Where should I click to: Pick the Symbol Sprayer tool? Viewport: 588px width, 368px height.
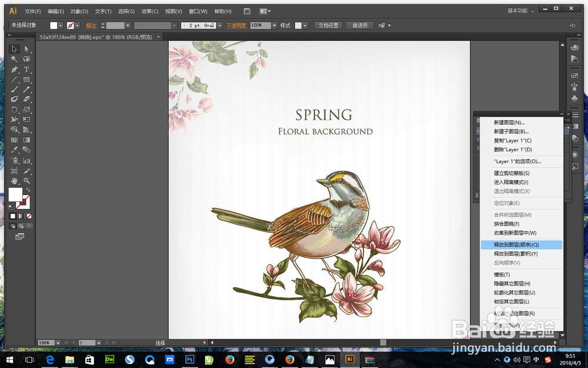click(x=14, y=160)
